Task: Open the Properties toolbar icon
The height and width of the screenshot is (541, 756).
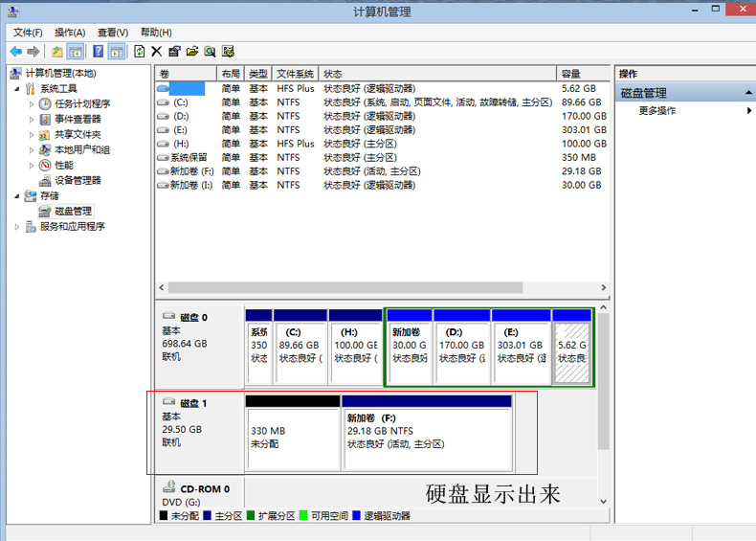Action: click(174, 51)
